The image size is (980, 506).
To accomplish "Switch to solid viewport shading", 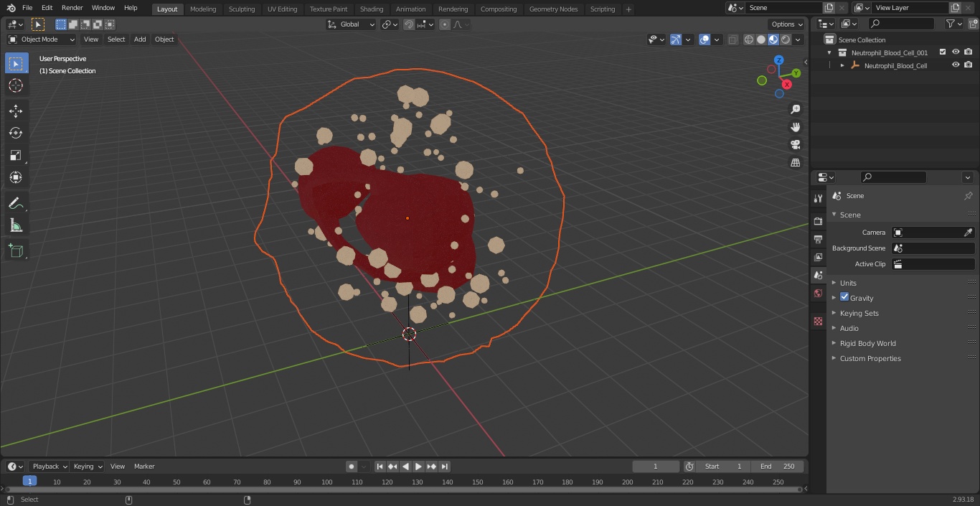I will click(x=761, y=39).
